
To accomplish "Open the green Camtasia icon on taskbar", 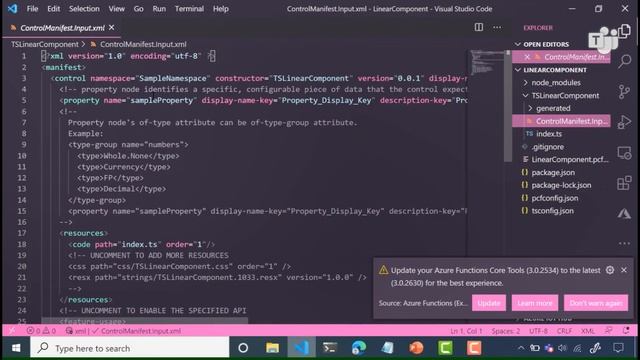I will pyautogui.click(x=445, y=348).
